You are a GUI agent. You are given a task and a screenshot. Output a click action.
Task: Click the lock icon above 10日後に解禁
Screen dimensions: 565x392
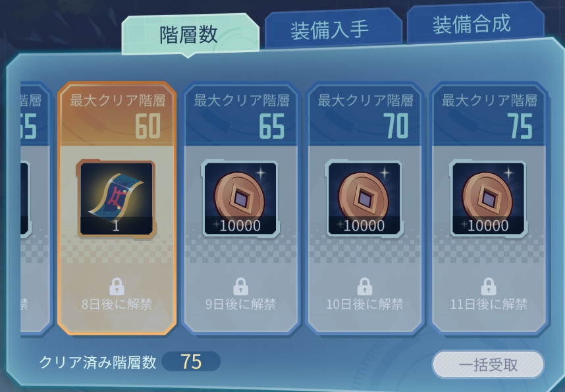(365, 287)
